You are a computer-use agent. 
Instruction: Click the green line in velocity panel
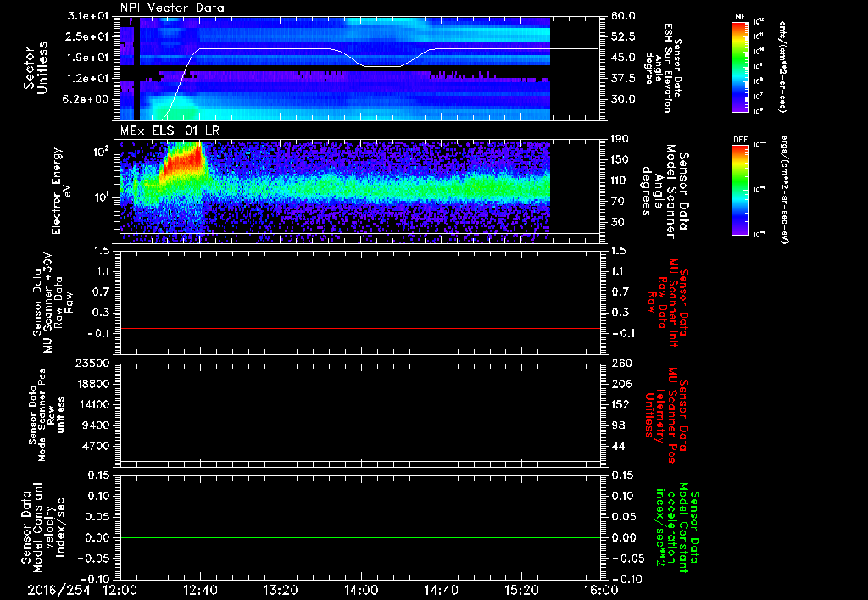[x=360, y=538]
